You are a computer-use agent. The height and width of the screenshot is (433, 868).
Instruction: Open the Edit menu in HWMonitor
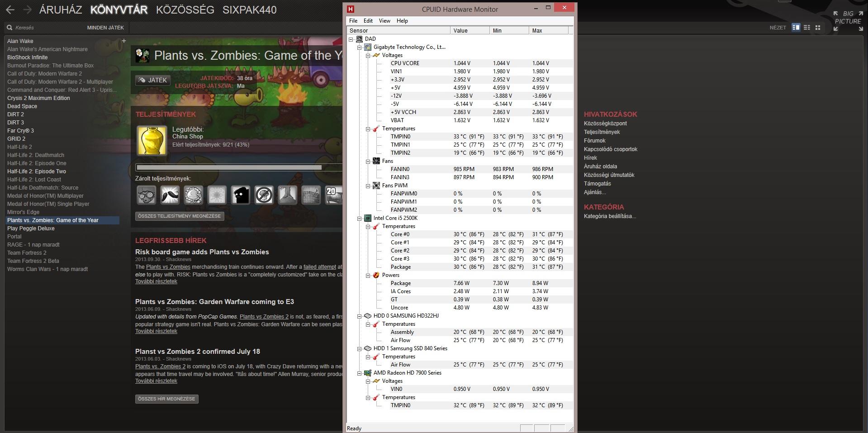point(368,21)
